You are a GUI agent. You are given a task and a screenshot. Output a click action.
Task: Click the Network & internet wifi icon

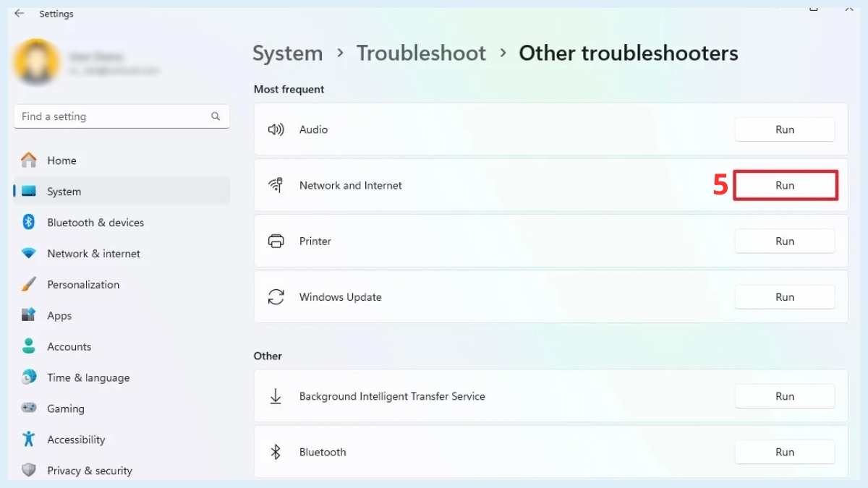29,254
